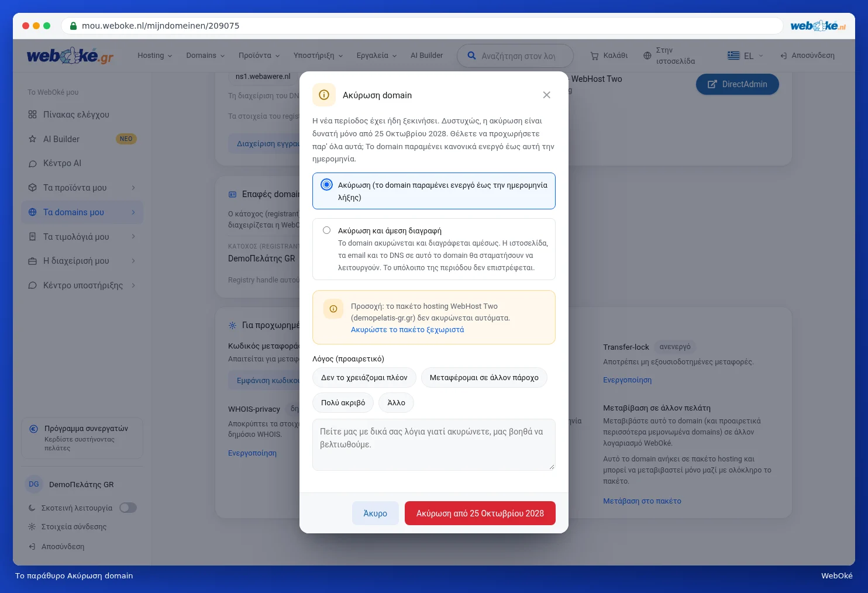Choose reason Άλλο
868x593 pixels.
(397, 403)
